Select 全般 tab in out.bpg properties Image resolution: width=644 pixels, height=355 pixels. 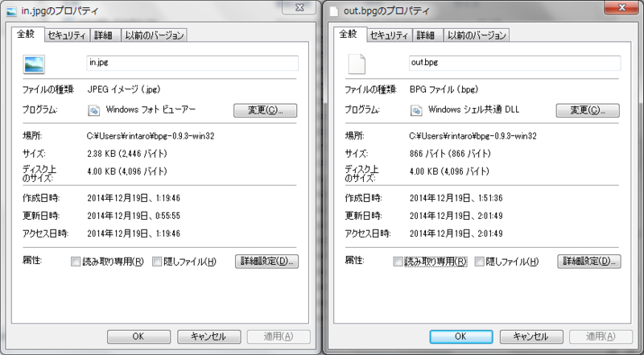pyautogui.click(x=349, y=35)
